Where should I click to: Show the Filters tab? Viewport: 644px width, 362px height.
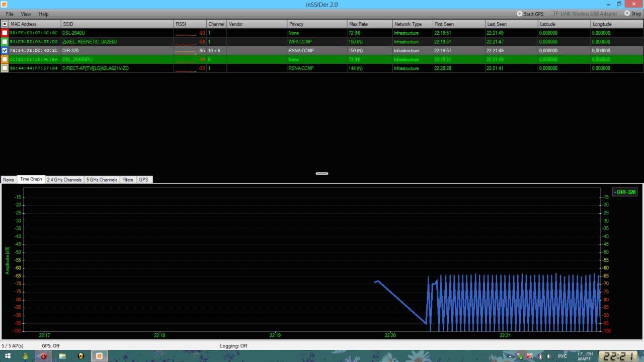128,179
